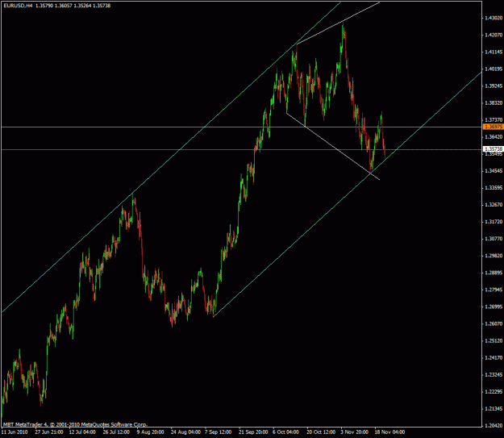The image size is (504, 438).
Task: Click the 1.33595 price axis label
Action: click(x=494, y=188)
